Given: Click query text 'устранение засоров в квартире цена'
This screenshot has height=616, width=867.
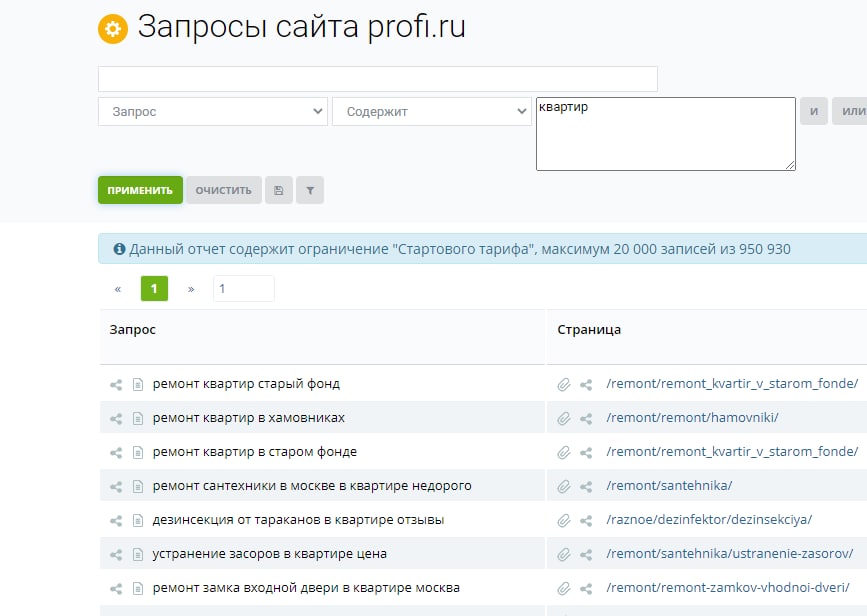Looking at the screenshot, I should (x=269, y=554).
